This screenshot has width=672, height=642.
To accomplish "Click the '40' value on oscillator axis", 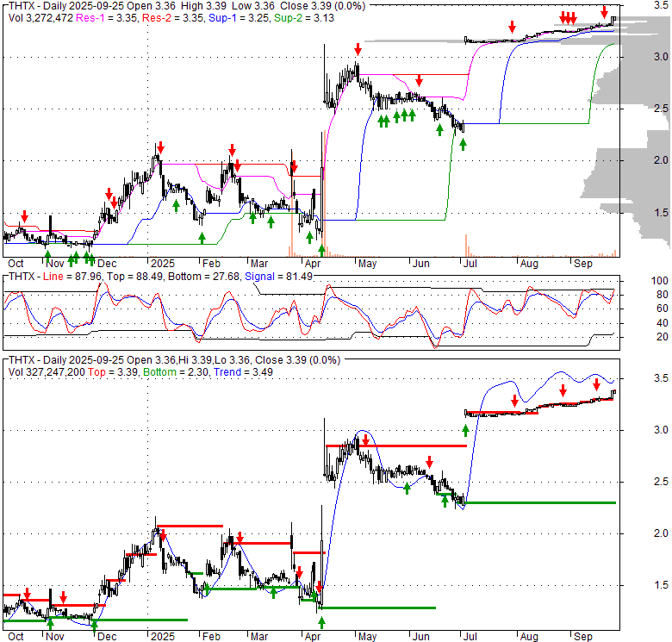I will click(x=663, y=323).
